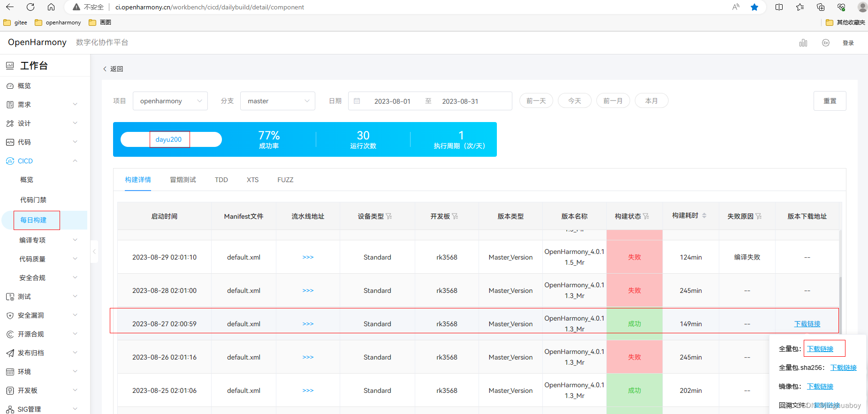Open 概览 at top of sidebar

24,86
